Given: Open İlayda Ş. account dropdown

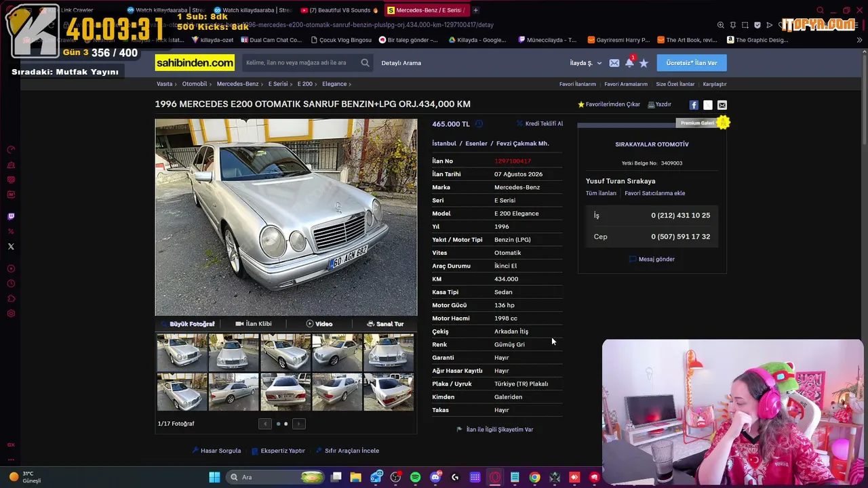Looking at the screenshot, I should (586, 63).
